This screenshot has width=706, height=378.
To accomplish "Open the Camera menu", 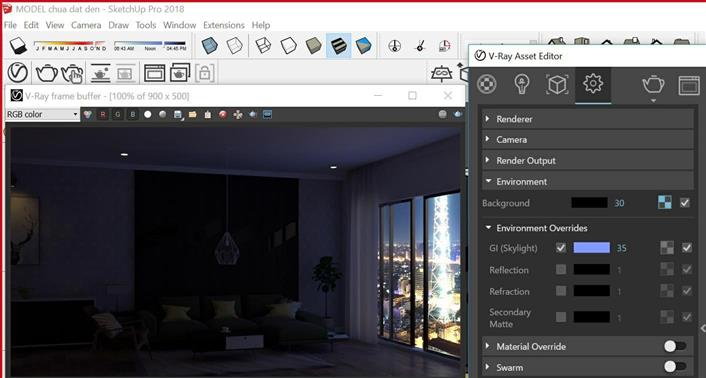I will (86, 25).
